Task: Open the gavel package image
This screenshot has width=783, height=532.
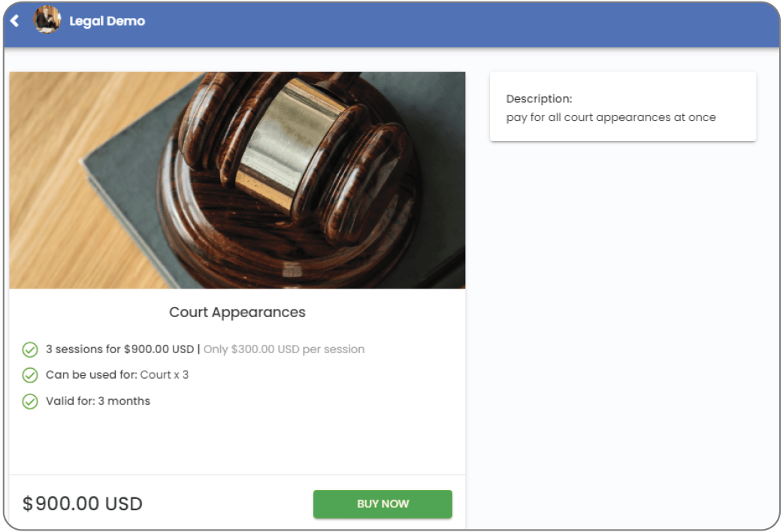Action: coord(237,180)
